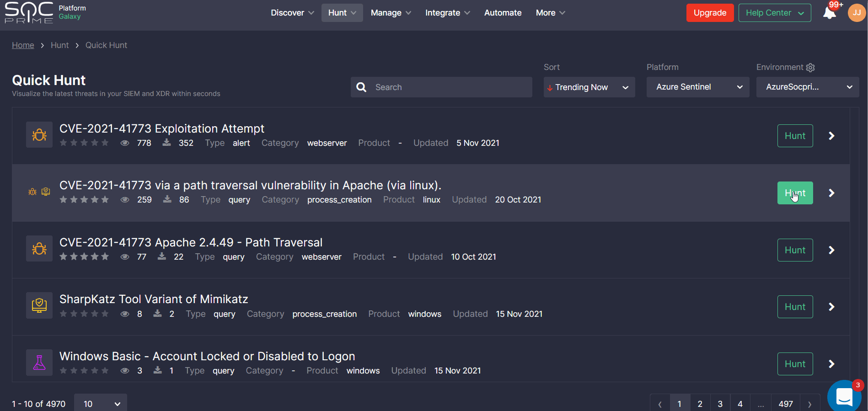868x411 pixels.
Task: Open the Trending Now sort dropdown
Action: (589, 87)
